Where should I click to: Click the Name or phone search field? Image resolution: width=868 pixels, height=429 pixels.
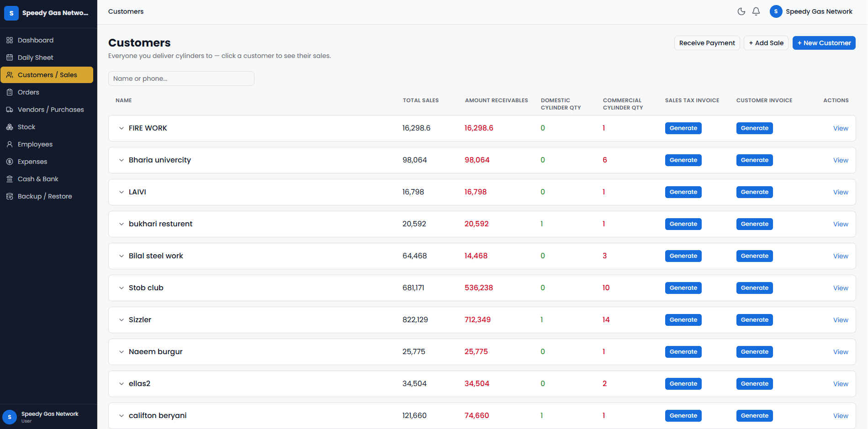(x=181, y=78)
